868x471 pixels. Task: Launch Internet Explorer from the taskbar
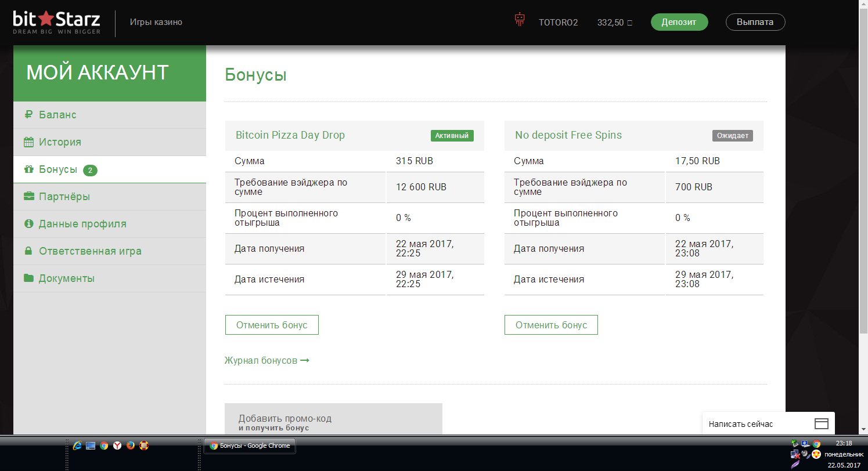coord(77,445)
